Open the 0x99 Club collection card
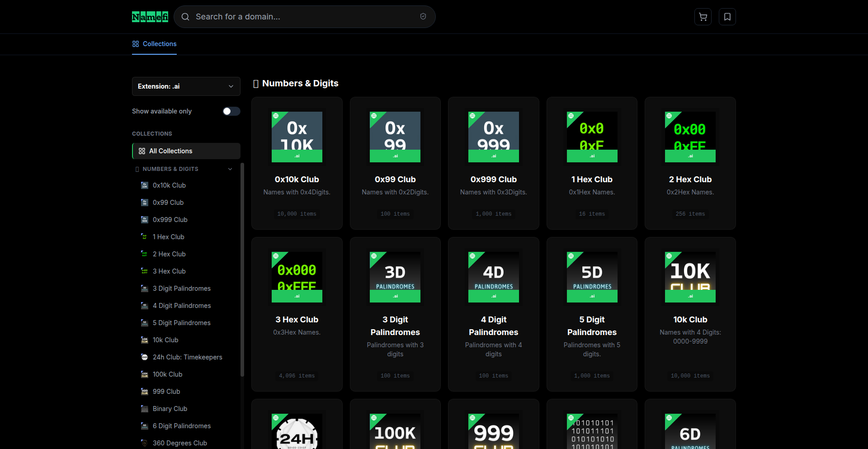The height and width of the screenshot is (449, 868). [395, 163]
